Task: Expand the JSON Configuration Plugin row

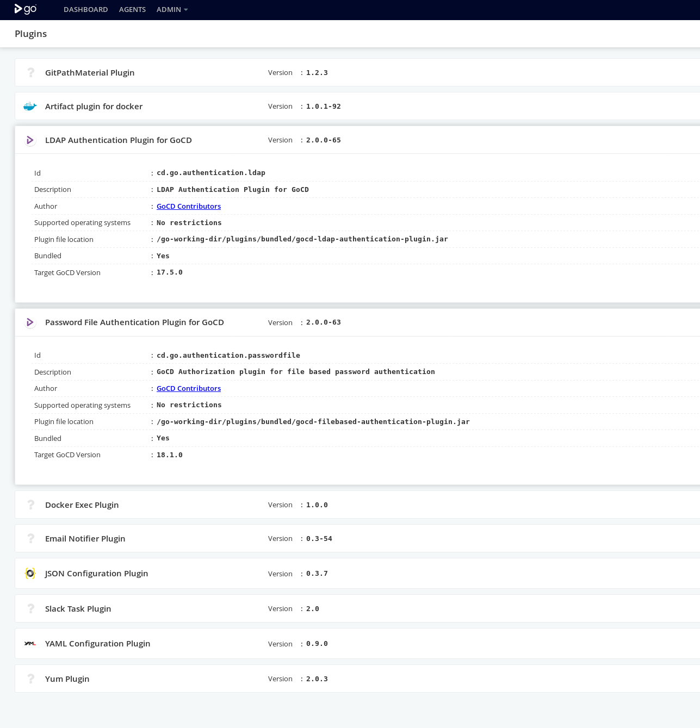Action: tap(357, 573)
